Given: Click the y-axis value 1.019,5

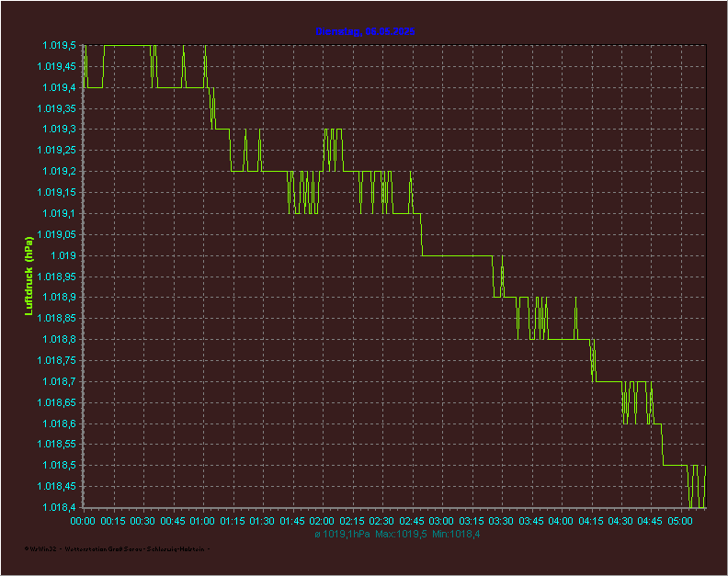Looking at the screenshot, I should click(60, 46).
